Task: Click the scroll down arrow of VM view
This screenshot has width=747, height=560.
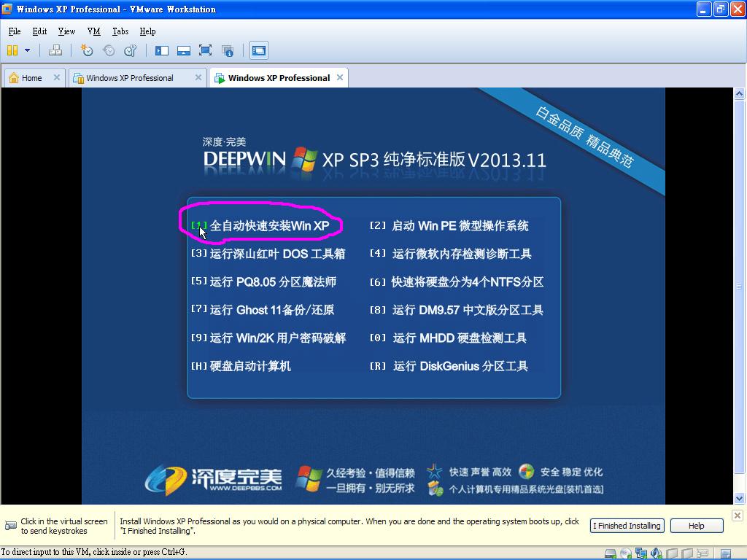Action: click(x=740, y=499)
